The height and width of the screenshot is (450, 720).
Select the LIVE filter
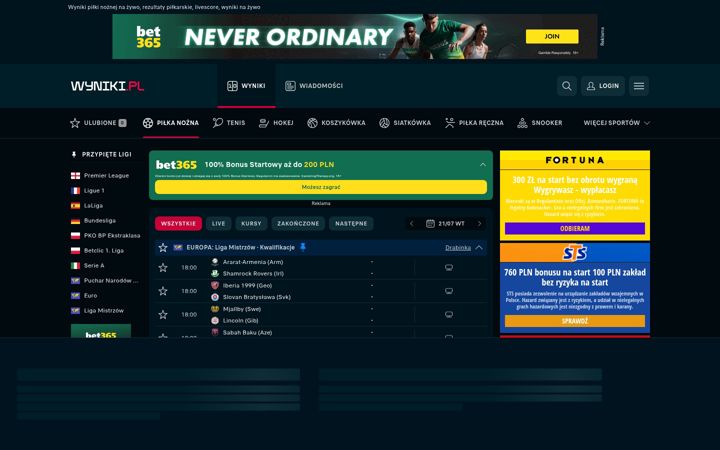point(219,224)
